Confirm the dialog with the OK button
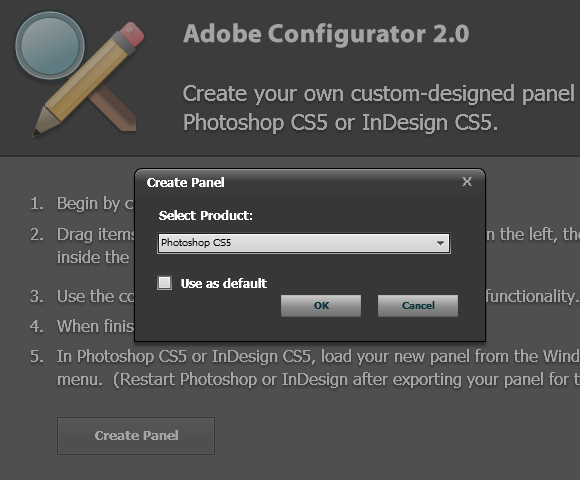This screenshot has width=580, height=480. 321,305
